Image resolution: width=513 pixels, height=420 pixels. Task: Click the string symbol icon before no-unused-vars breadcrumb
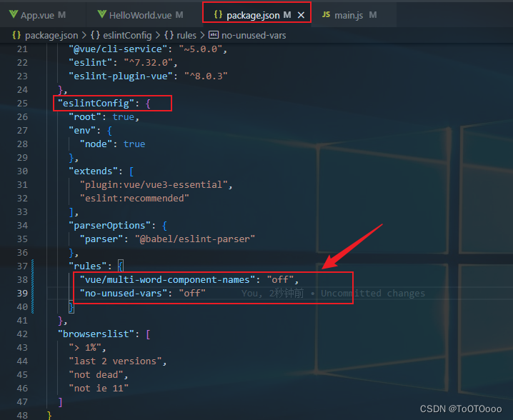214,35
